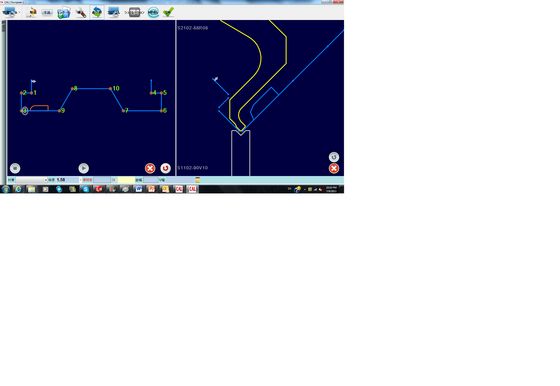Viewport: 560px width, 386px height.
Task: Open the first toolbar icon's dropdown arrow
Action: point(19,13)
